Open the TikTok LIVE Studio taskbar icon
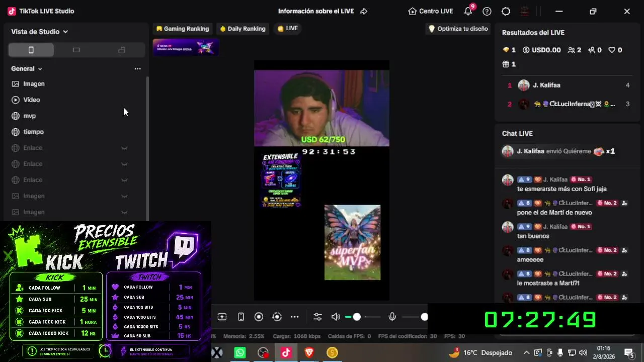The height and width of the screenshot is (362, 644). click(x=286, y=353)
